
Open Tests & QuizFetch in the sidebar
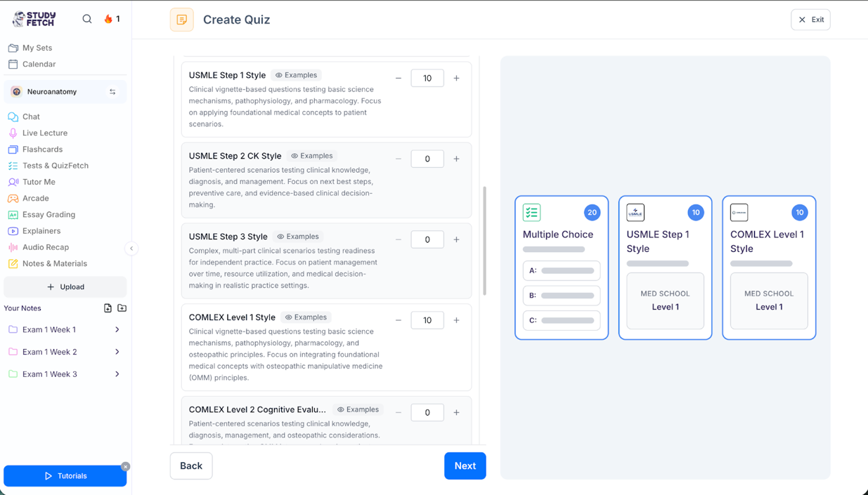(55, 166)
